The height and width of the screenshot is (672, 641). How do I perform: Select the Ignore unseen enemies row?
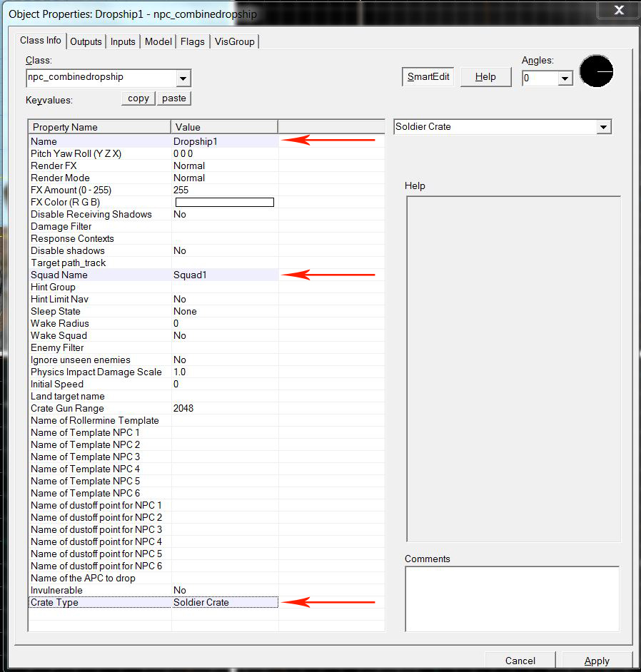(153, 360)
